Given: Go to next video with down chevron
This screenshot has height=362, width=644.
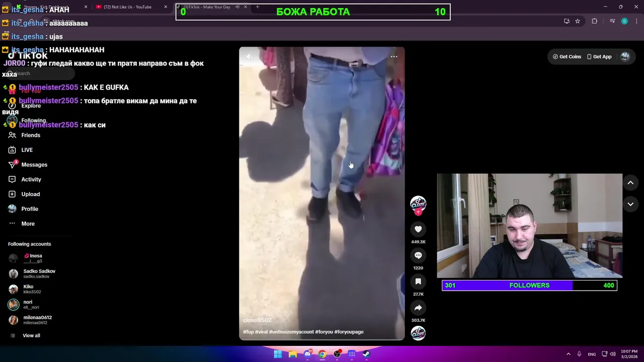Looking at the screenshot, I should click(630, 204).
